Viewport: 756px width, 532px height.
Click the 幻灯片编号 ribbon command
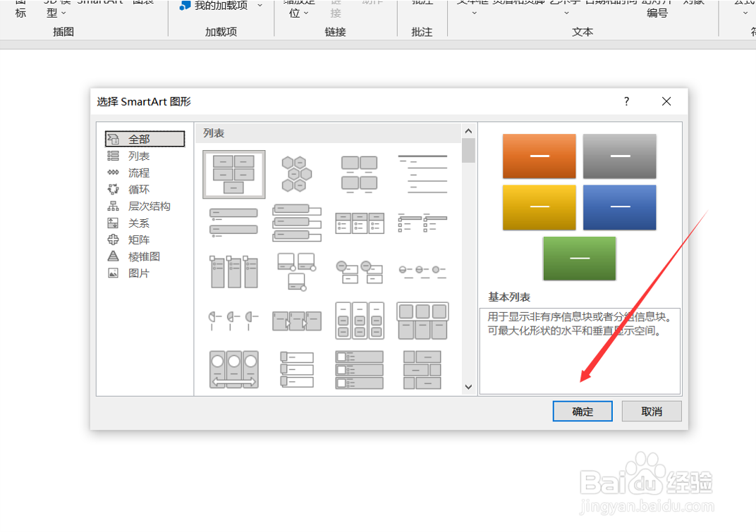click(x=657, y=8)
